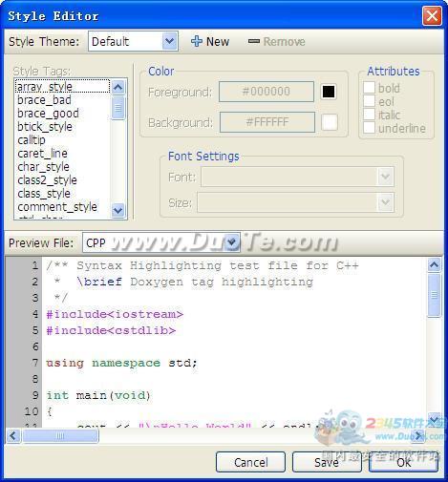Click the Style Tags list down arrow
Image resolution: width=448 pixels, height=482 pixels.
tap(118, 210)
